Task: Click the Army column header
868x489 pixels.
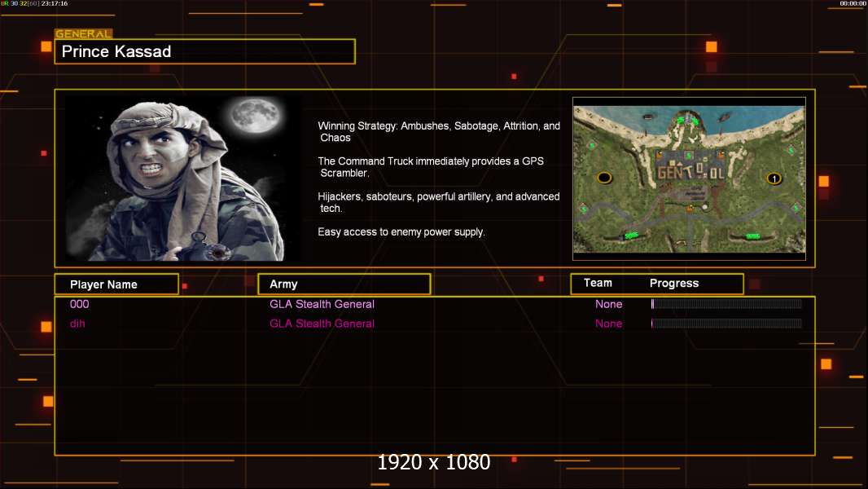Action: pos(344,284)
